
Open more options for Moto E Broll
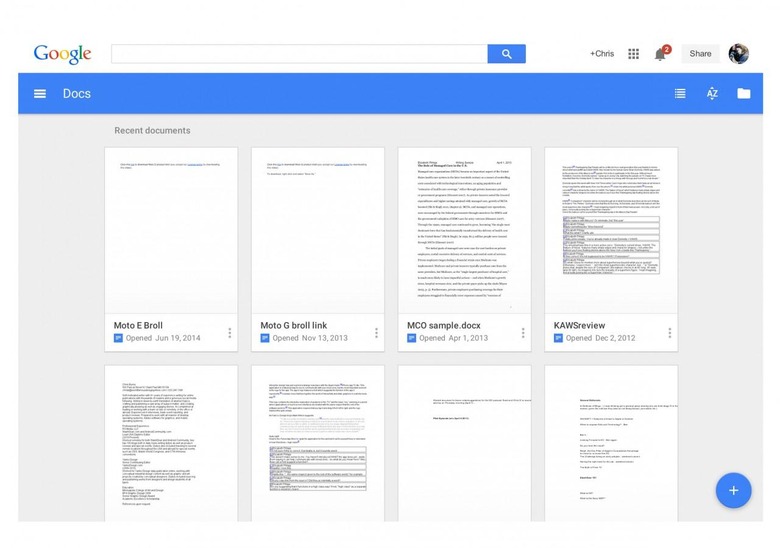[229, 333]
